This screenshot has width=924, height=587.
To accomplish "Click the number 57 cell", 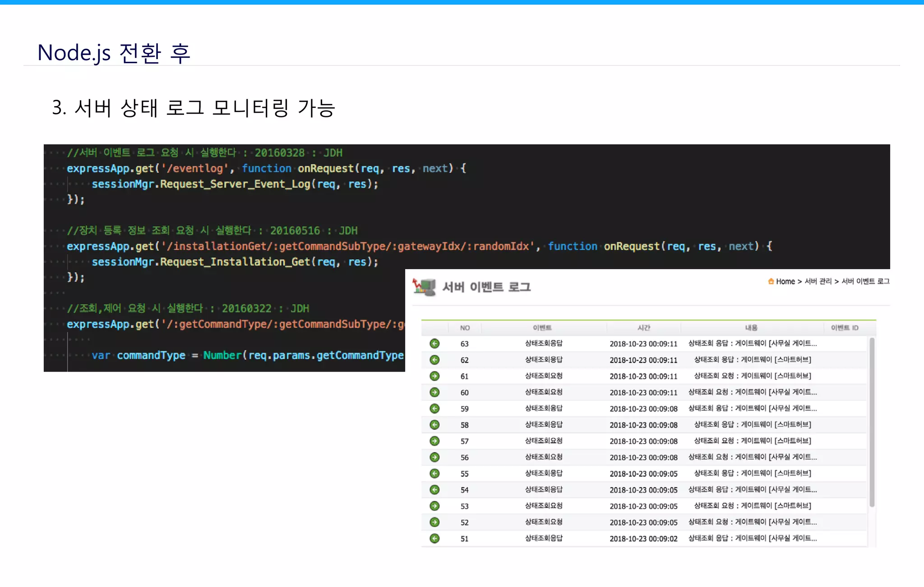I will (465, 442).
